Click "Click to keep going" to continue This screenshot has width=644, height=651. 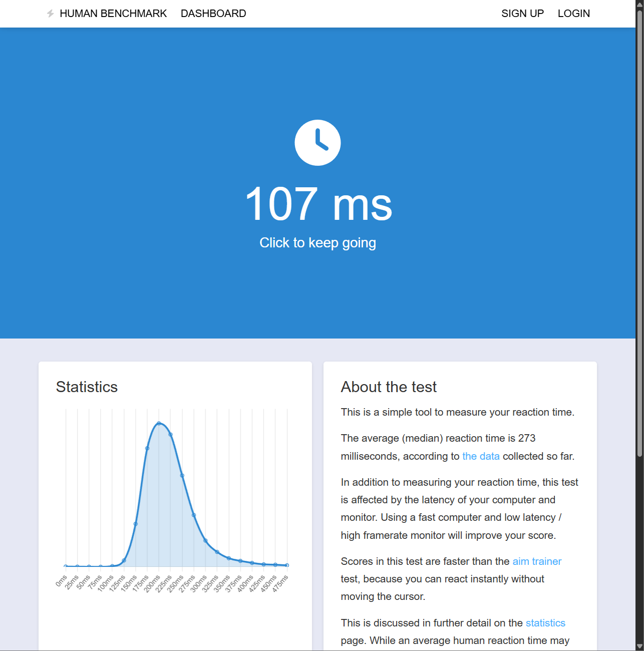tap(317, 243)
